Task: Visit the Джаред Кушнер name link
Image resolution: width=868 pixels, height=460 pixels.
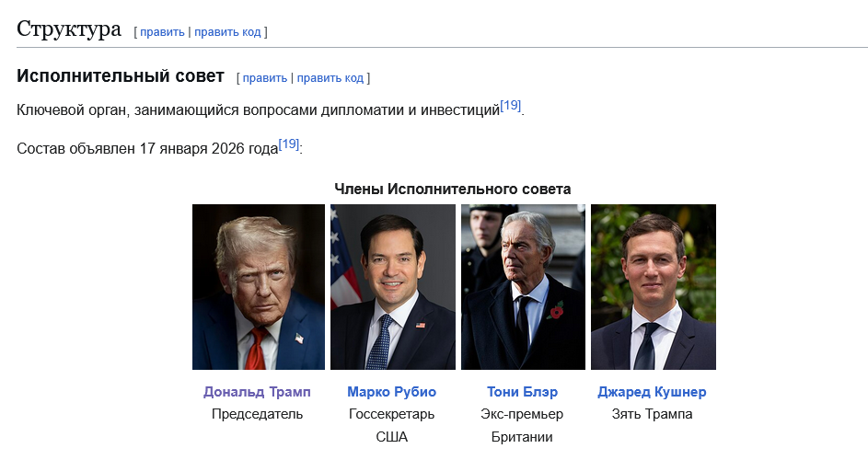Action: 652,392
